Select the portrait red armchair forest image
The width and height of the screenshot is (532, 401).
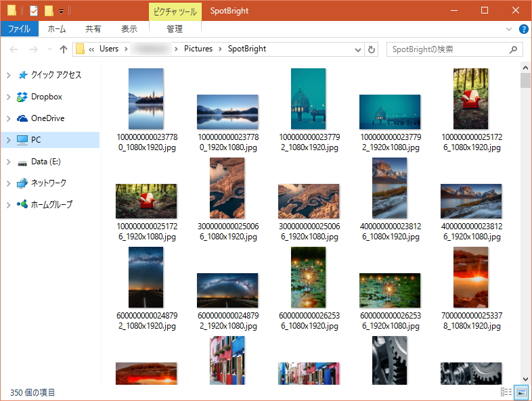(x=471, y=99)
